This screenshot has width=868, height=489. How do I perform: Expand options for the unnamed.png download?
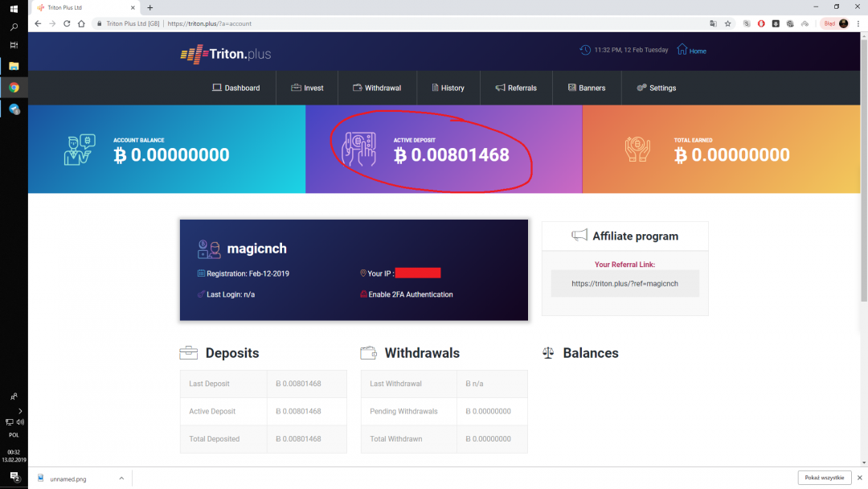click(x=121, y=479)
